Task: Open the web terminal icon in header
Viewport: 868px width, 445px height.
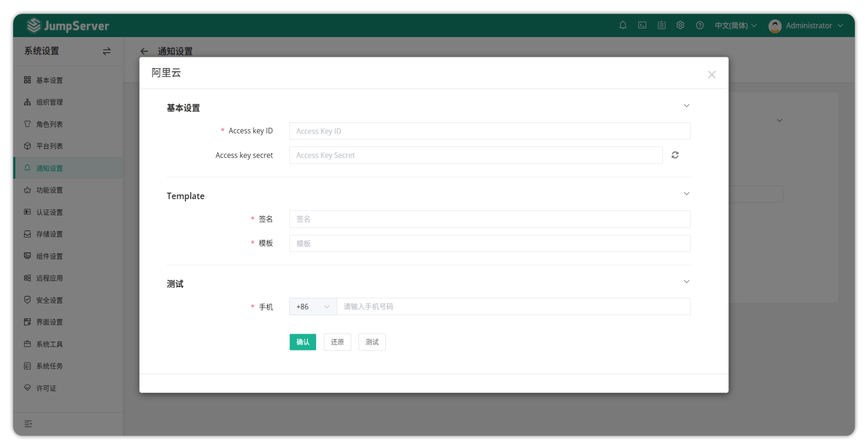Action: click(642, 26)
